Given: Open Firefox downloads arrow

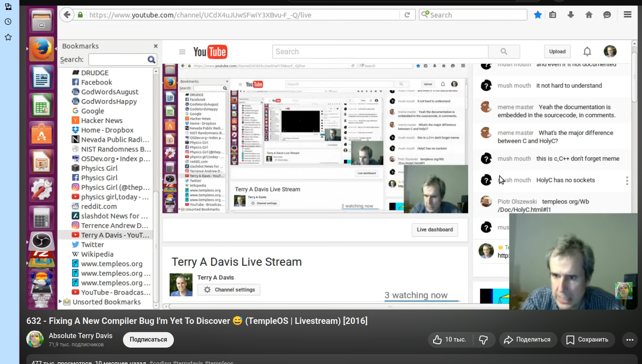Looking at the screenshot, I should (571, 15).
